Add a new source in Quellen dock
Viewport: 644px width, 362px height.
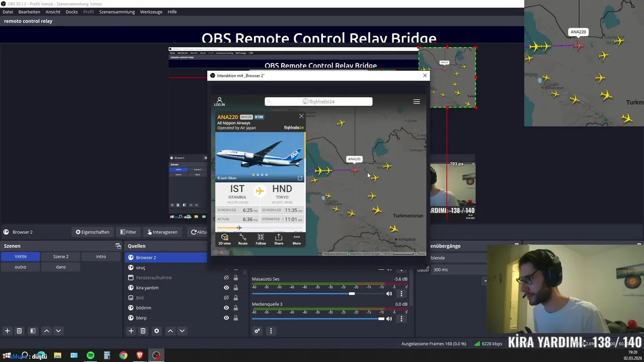(131, 331)
